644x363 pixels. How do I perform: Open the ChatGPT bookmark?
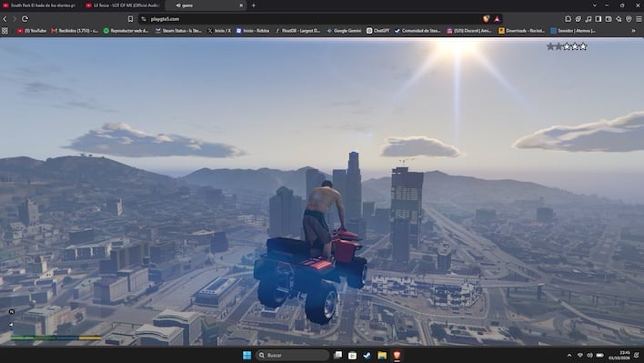pos(377,31)
